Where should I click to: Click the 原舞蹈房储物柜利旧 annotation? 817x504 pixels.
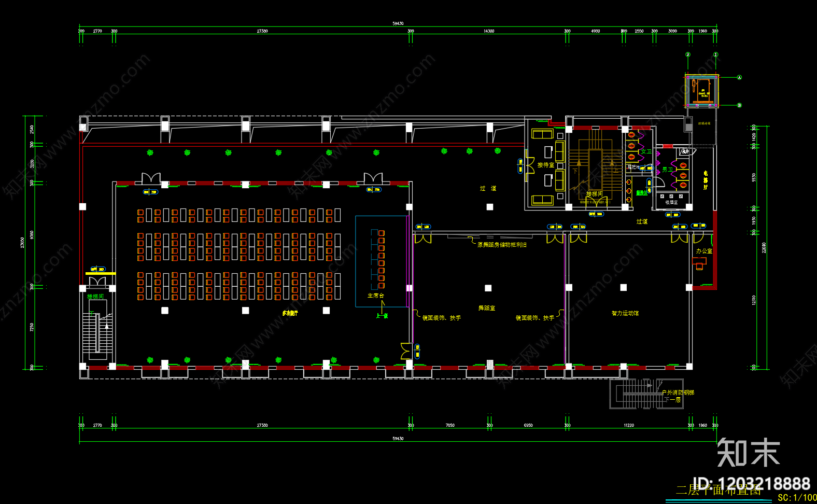point(502,245)
